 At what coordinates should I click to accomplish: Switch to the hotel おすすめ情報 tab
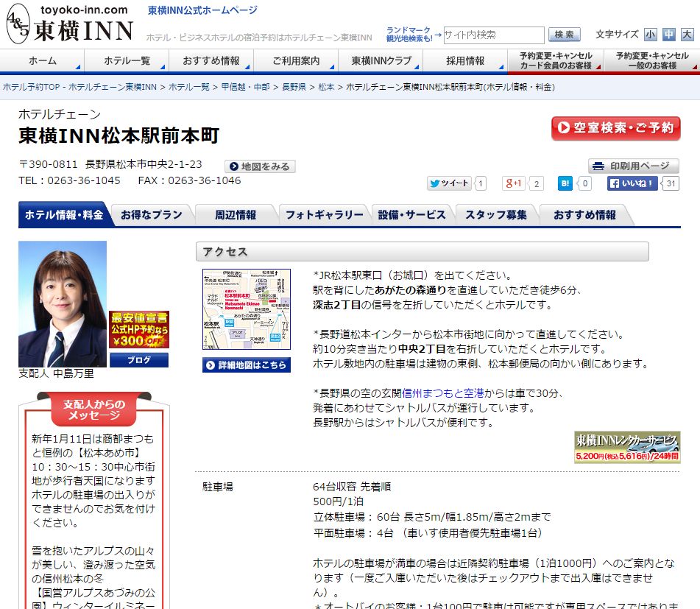pyautogui.click(x=585, y=215)
